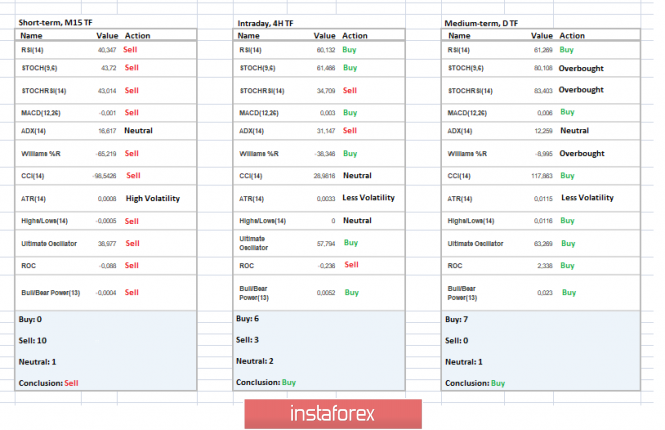Select High Volatility cell in Short-term table
665x430 pixels.
tap(153, 198)
